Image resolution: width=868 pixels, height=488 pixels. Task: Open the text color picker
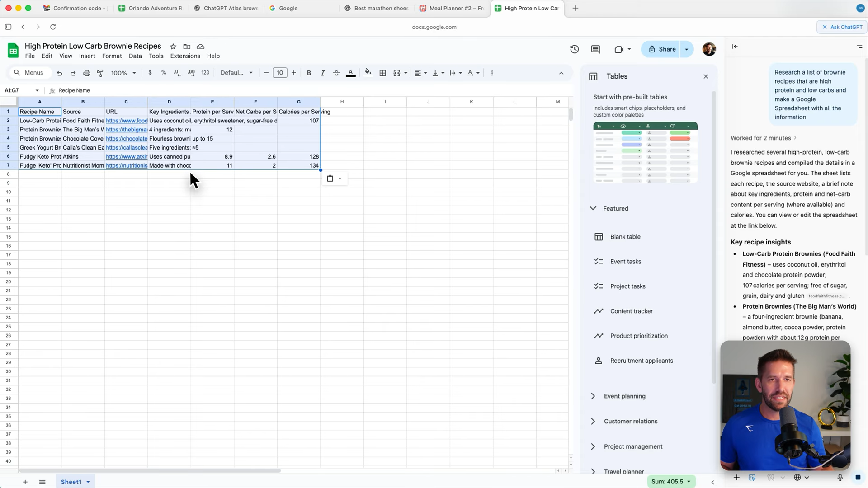tap(350, 73)
